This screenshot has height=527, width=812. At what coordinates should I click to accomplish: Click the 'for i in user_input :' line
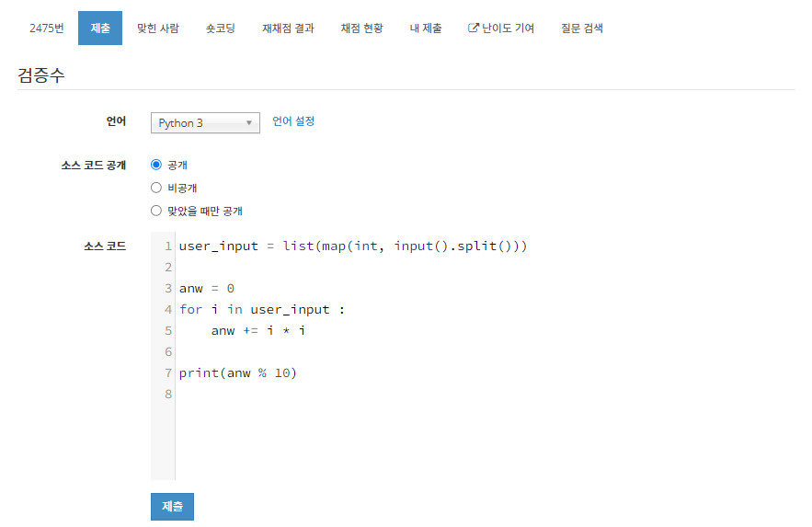pyautogui.click(x=262, y=310)
